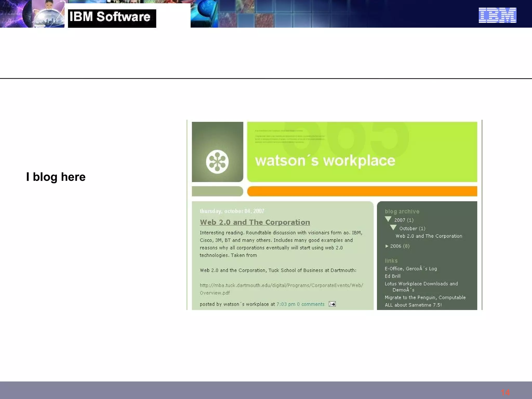Open the Web 2.0 and The Corporation post title
The image size is (532, 399).
(255, 222)
